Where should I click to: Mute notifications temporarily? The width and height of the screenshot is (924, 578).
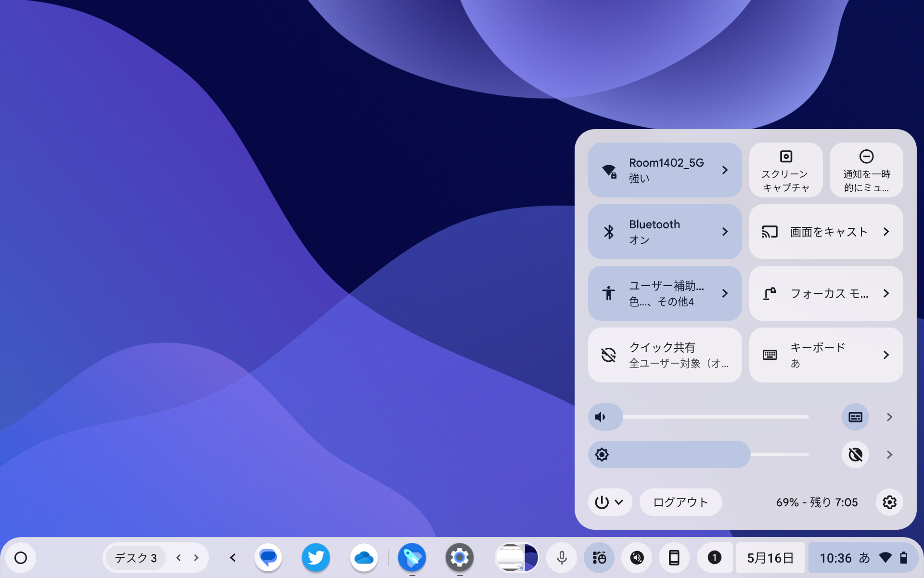[866, 170]
